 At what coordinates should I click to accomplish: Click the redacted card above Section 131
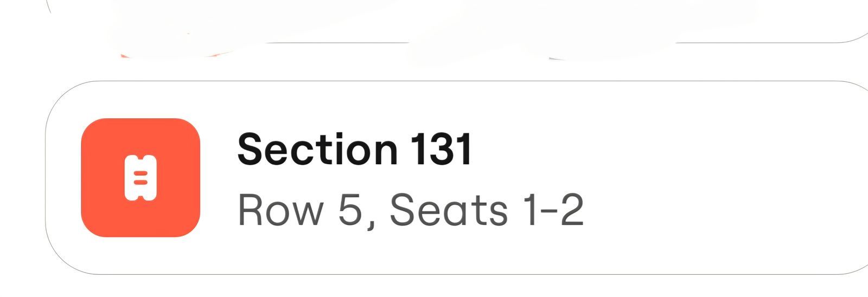click(x=434, y=22)
